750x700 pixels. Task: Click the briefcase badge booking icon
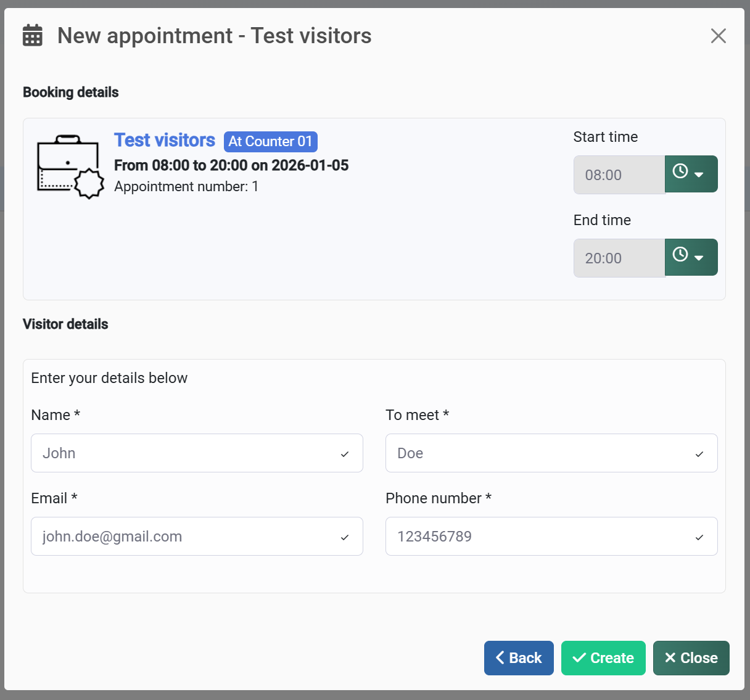point(70,167)
